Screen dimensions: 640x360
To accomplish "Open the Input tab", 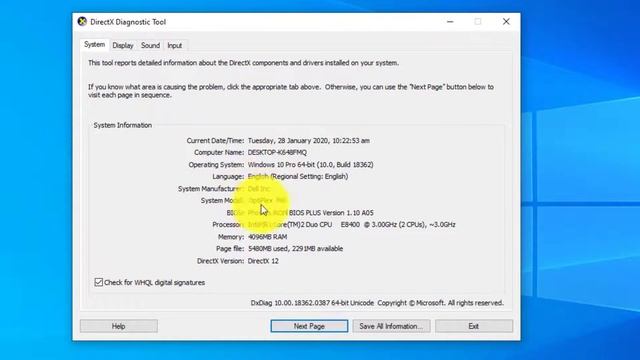I will coord(174,45).
